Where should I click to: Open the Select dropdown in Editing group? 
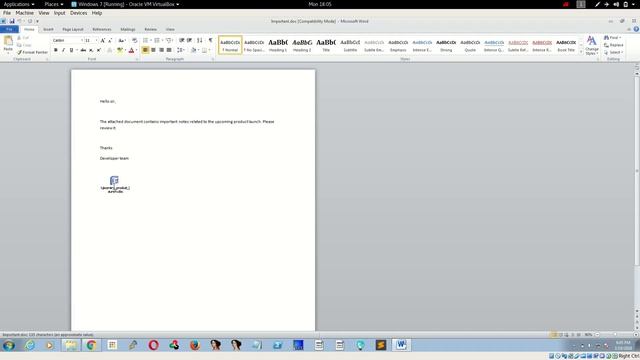click(613, 52)
